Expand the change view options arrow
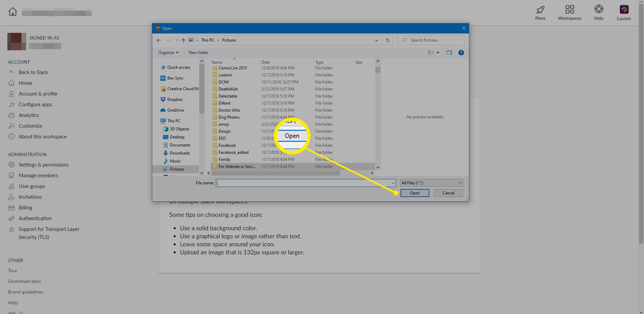 pos(438,53)
